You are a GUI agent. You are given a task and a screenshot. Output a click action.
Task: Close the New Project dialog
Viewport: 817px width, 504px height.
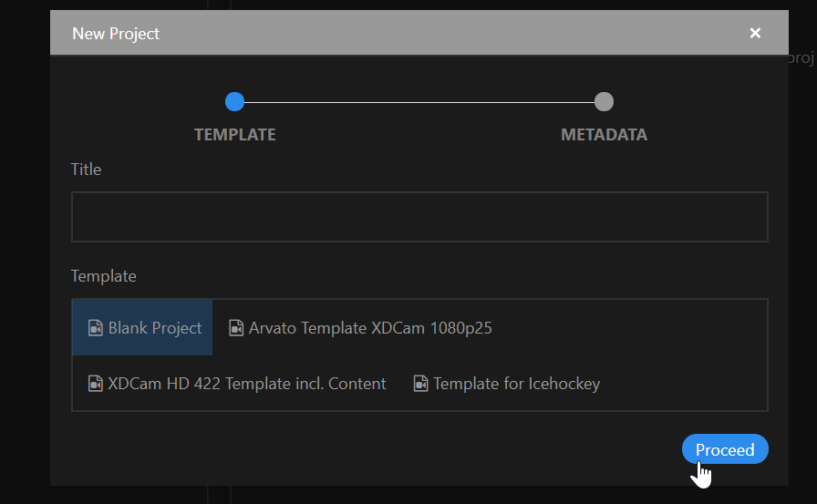click(755, 34)
